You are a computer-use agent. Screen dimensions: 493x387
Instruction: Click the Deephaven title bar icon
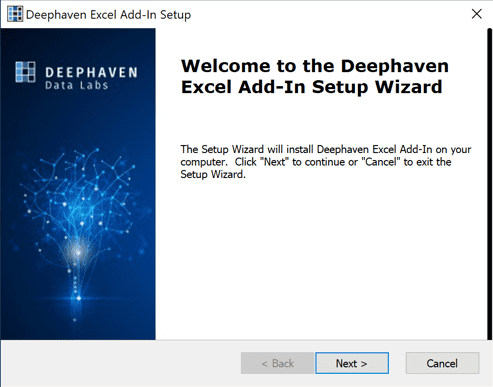tap(15, 14)
